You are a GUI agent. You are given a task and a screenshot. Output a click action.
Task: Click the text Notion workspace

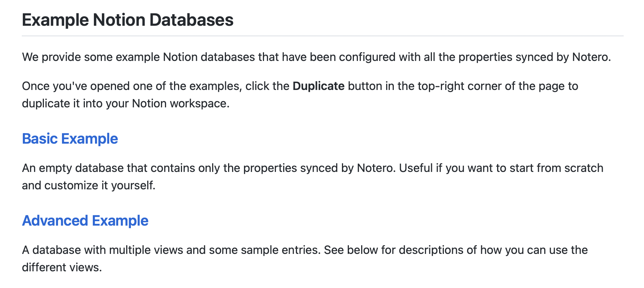tap(181, 104)
